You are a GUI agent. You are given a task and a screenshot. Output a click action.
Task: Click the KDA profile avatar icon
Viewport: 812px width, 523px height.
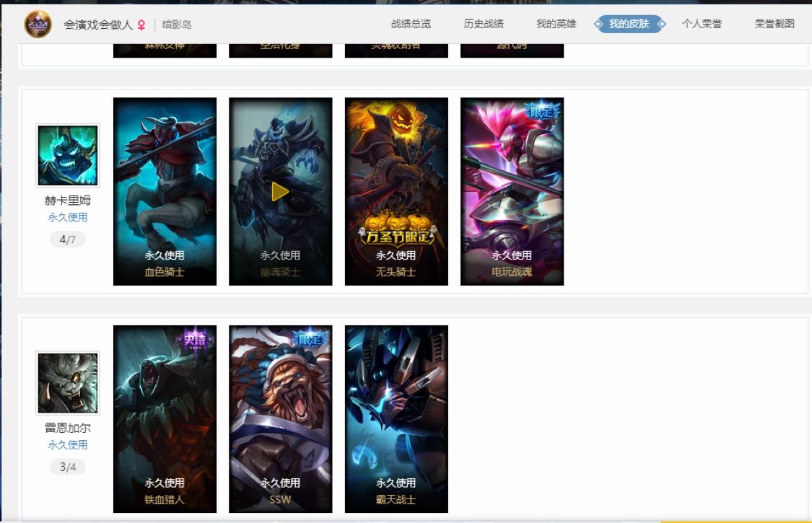(38, 24)
